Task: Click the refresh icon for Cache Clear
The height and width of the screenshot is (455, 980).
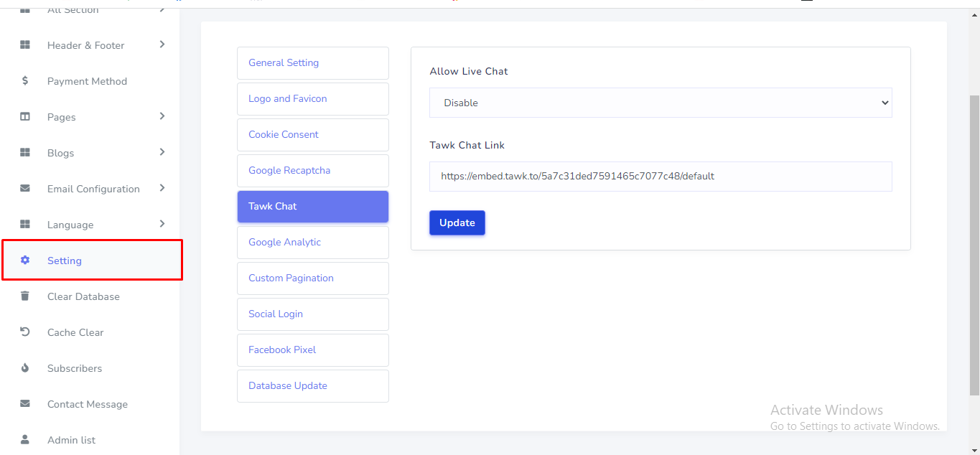Action: click(x=25, y=332)
